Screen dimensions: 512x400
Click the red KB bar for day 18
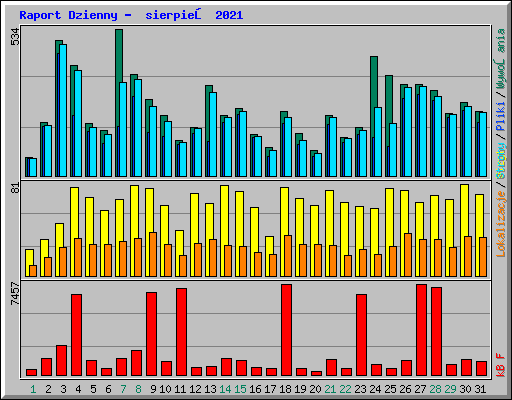pos(286,330)
